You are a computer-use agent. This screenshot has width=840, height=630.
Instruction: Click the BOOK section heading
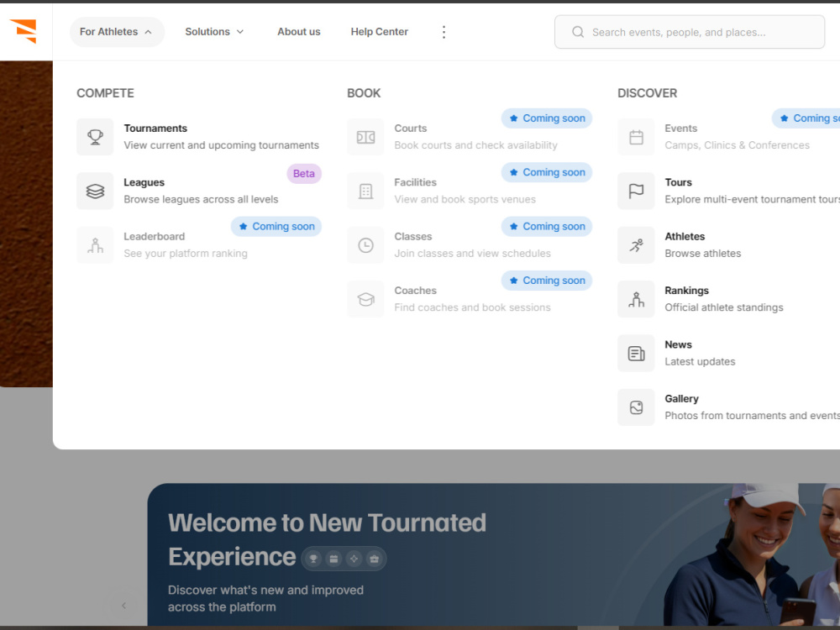tap(364, 93)
